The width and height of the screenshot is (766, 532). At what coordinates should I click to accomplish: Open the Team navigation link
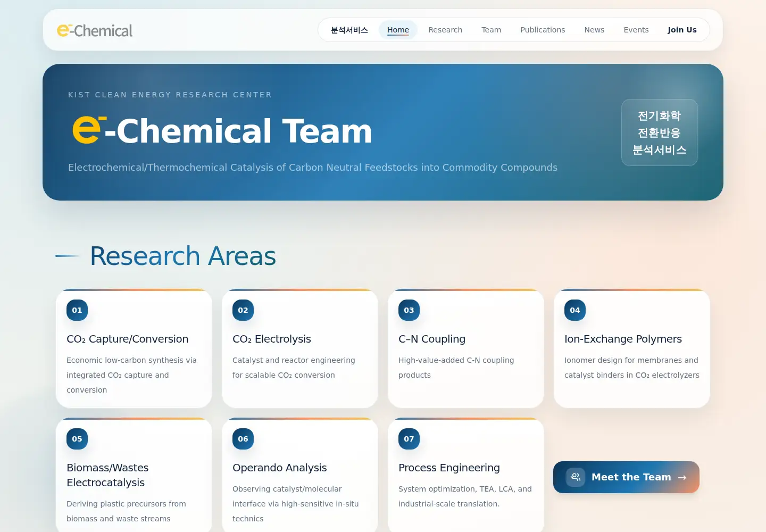point(491,30)
